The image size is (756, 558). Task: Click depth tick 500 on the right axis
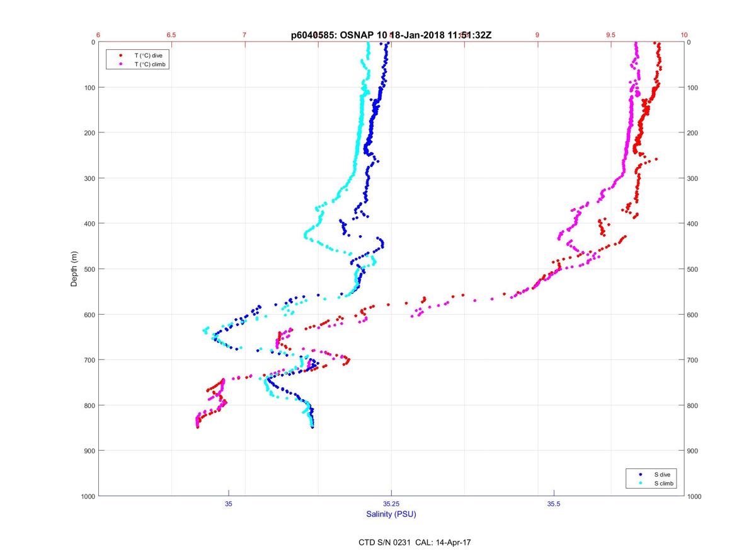coord(693,269)
